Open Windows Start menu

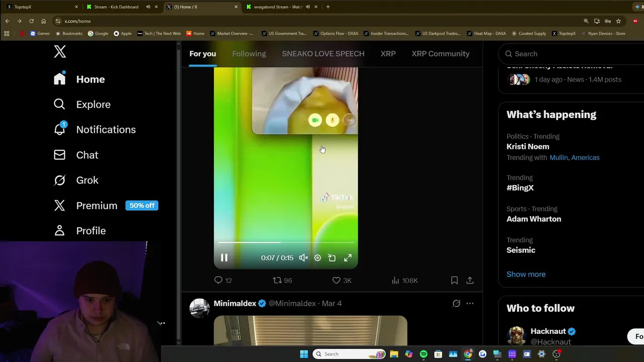click(304, 354)
